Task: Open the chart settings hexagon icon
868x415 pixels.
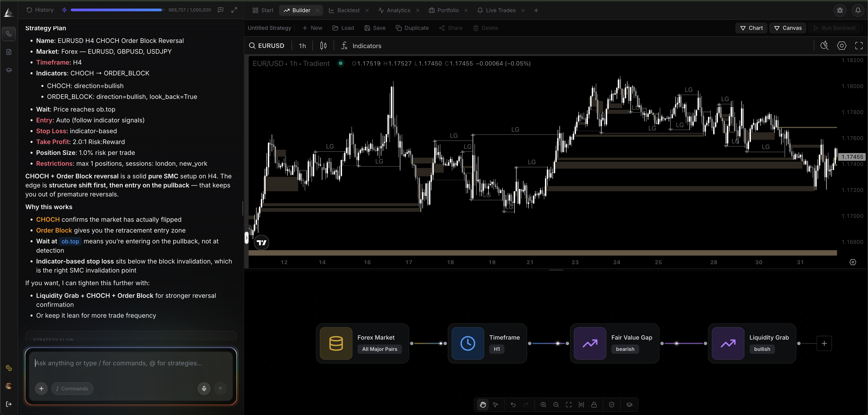Action: [841, 46]
